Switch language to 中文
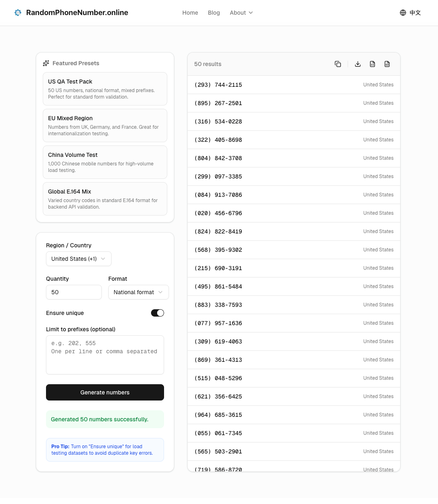 click(x=415, y=13)
